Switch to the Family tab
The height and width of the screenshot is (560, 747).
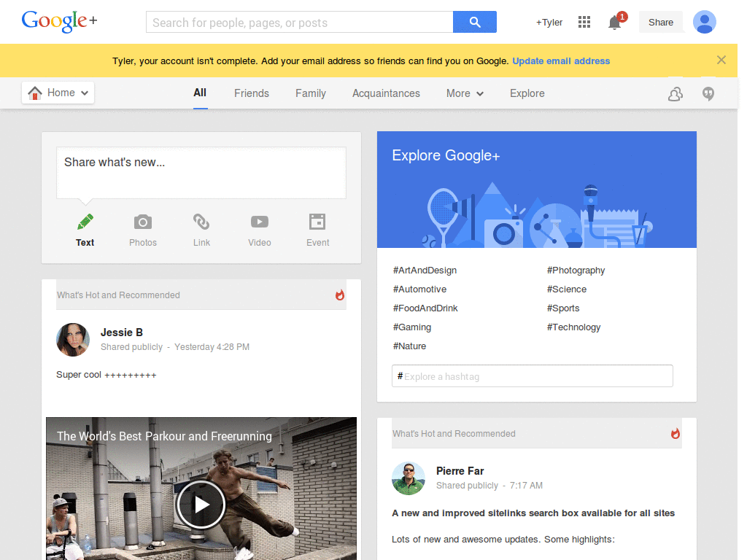[311, 93]
